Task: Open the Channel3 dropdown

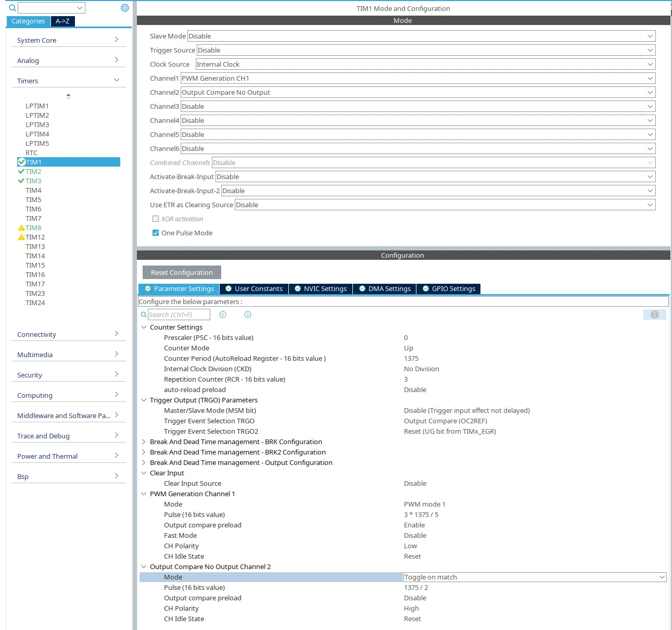Action: pyautogui.click(x=418, y=106)
